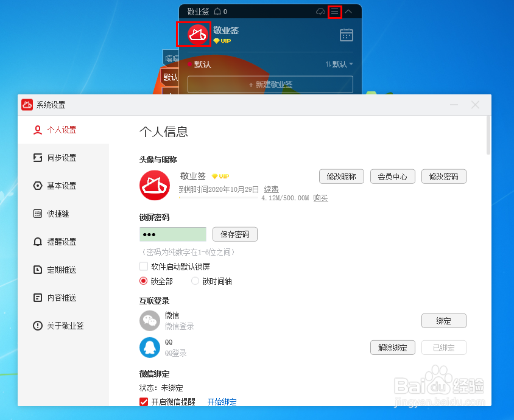Image resolution: width=514 pixels, height=420 pixels.
Task: Minimize the 系统设置 window
Action: click(x=454, y=105)
